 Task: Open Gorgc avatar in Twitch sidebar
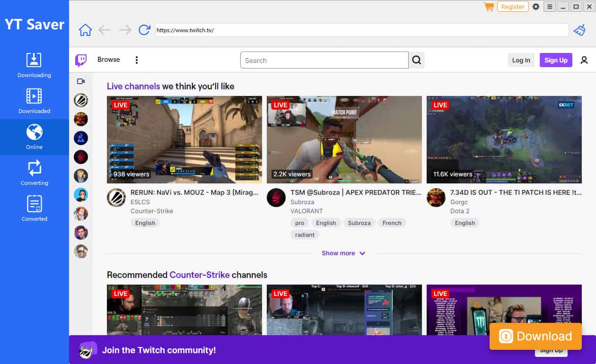tap(81, 119)
